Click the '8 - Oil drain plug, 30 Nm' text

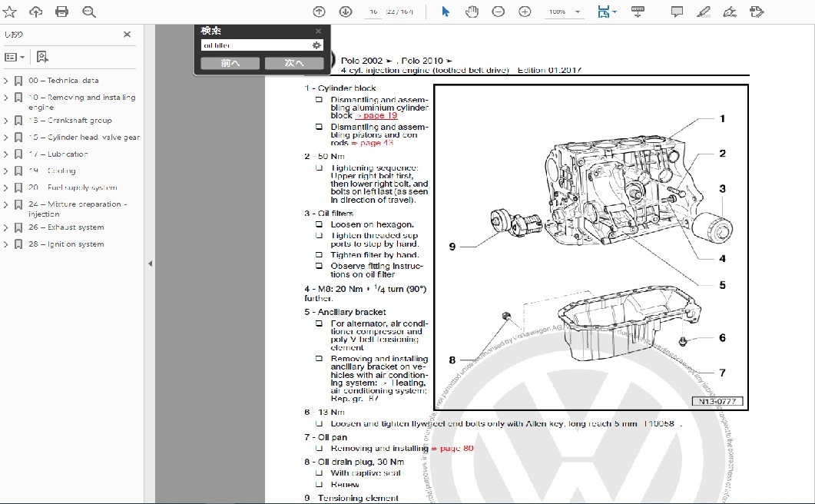click(354, 462)
